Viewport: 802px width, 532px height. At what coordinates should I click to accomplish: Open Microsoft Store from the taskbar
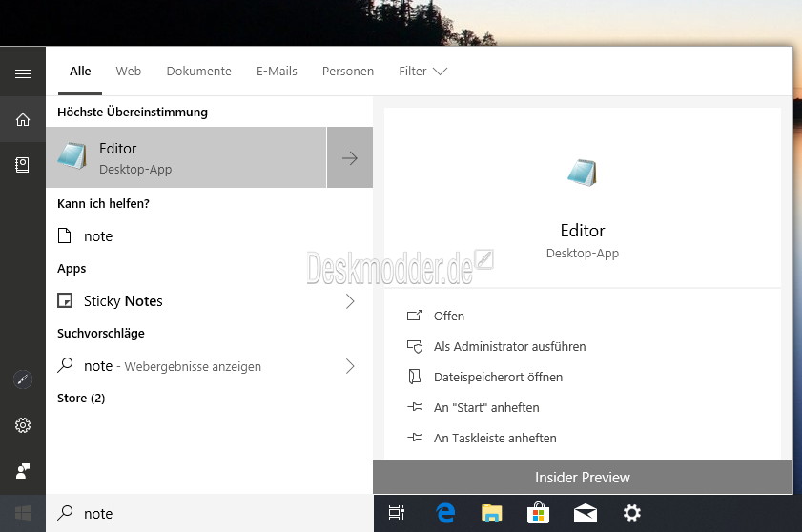[x=538, y=513]
